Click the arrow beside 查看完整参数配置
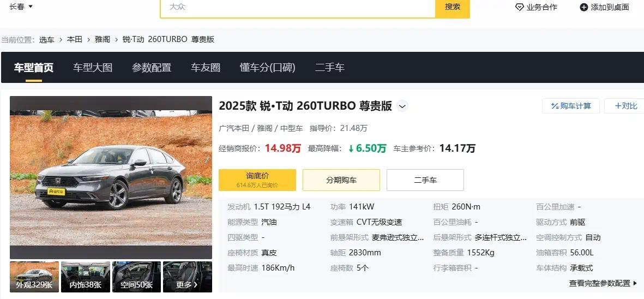The image size is (644, 299). (x=635, y=283)
